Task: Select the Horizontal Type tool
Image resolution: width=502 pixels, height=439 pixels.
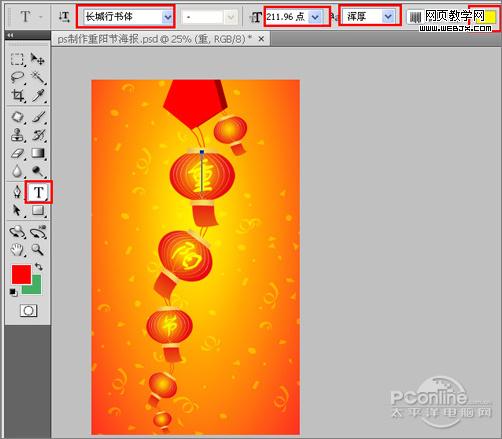Action: [39, 192]
